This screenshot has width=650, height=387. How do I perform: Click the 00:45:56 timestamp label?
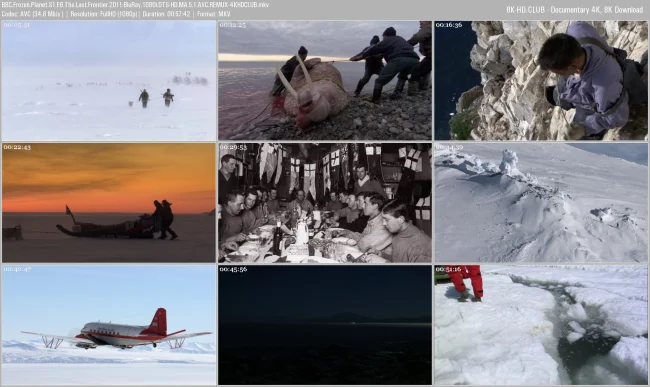click(233, 269)
